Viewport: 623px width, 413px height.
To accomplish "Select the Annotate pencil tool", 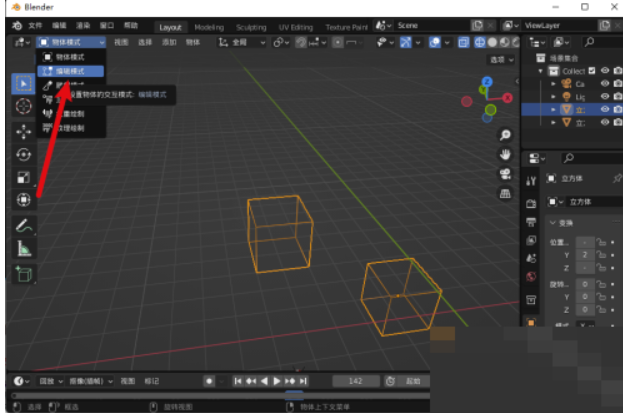I will point(23,226).
